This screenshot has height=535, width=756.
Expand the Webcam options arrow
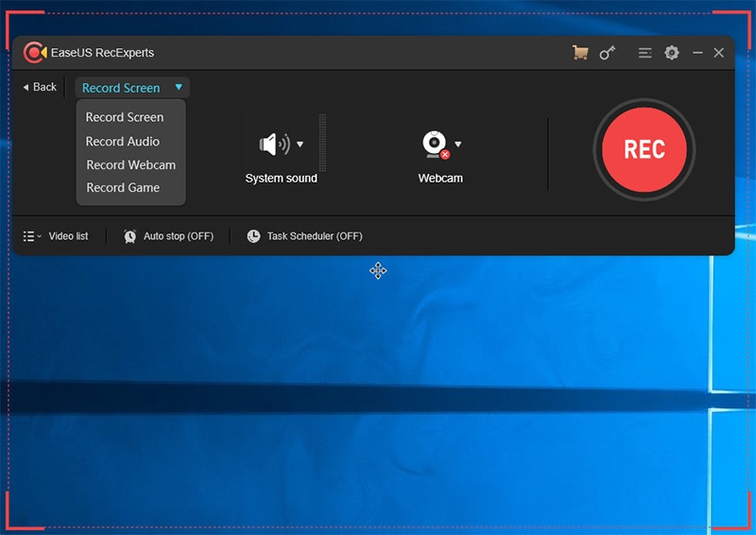[x=457, y=144]
